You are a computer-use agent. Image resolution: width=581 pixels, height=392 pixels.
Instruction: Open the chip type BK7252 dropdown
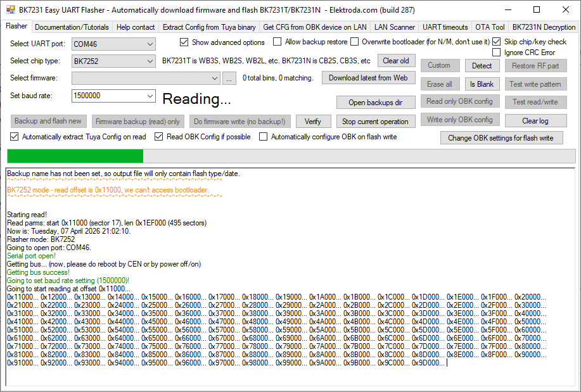point(113,61)
